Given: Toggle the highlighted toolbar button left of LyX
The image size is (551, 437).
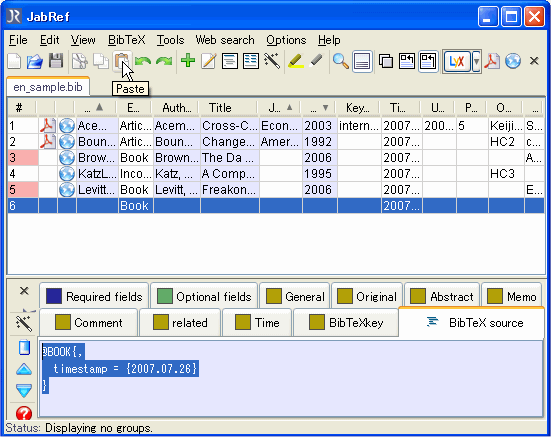Looking at the screenshot, I should [428, 61].
